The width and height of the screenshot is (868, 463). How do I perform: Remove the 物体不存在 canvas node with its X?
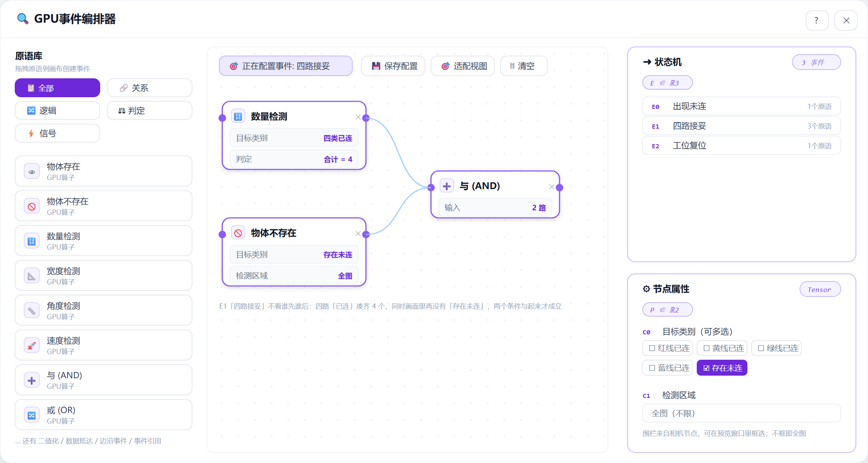point(358,233)
